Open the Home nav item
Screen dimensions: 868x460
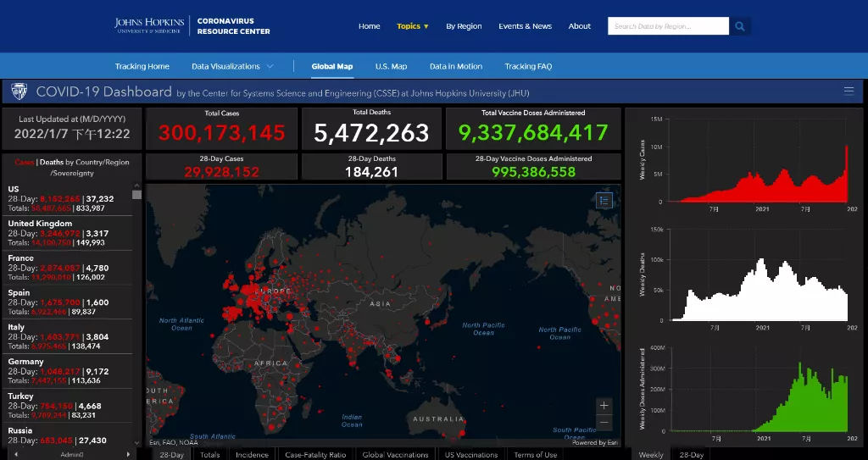tap(370, 26)
